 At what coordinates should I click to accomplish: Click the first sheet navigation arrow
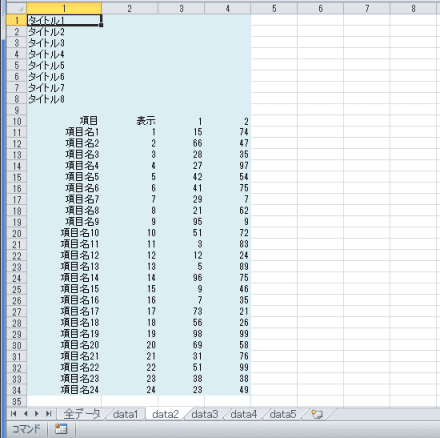click(x=14, y=414)
